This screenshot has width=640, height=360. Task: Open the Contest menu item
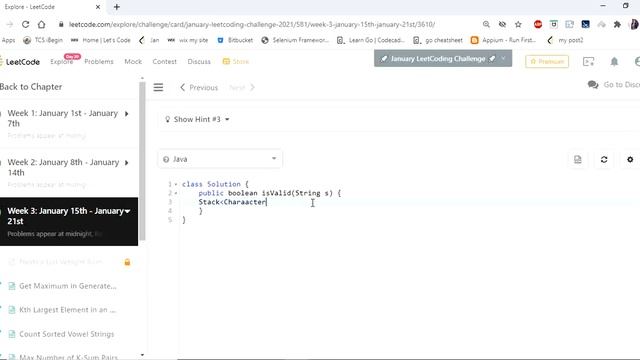click(164, 62)
